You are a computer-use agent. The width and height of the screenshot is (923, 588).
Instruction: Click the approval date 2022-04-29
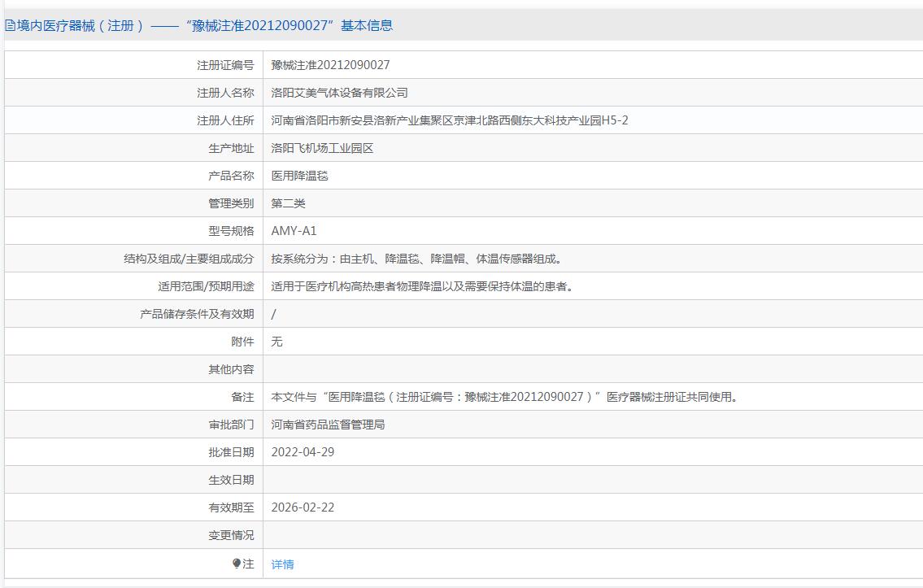coord(303,452)
